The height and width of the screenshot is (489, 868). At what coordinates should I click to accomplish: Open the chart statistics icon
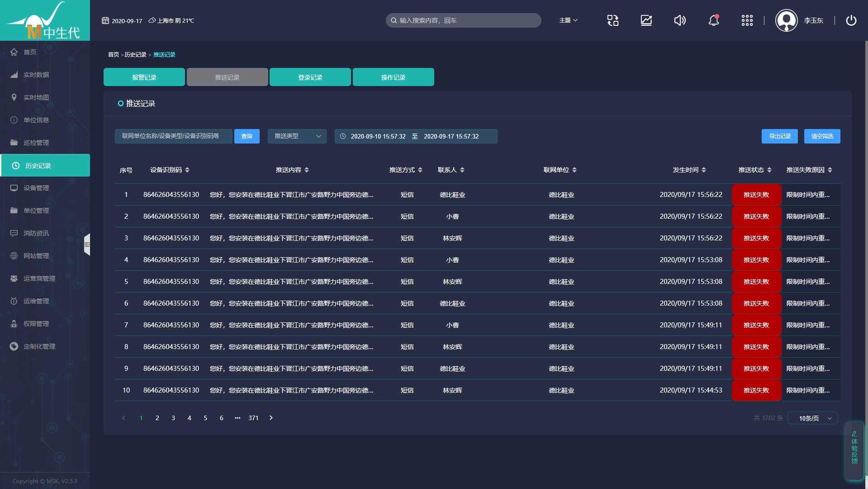click(x=646, y=20)
